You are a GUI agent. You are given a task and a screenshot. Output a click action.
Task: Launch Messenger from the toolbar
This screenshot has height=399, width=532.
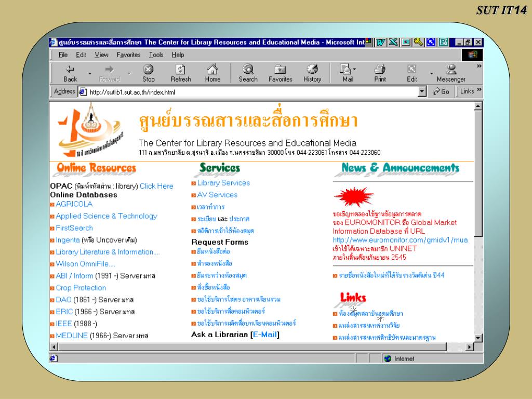[451, 73]
